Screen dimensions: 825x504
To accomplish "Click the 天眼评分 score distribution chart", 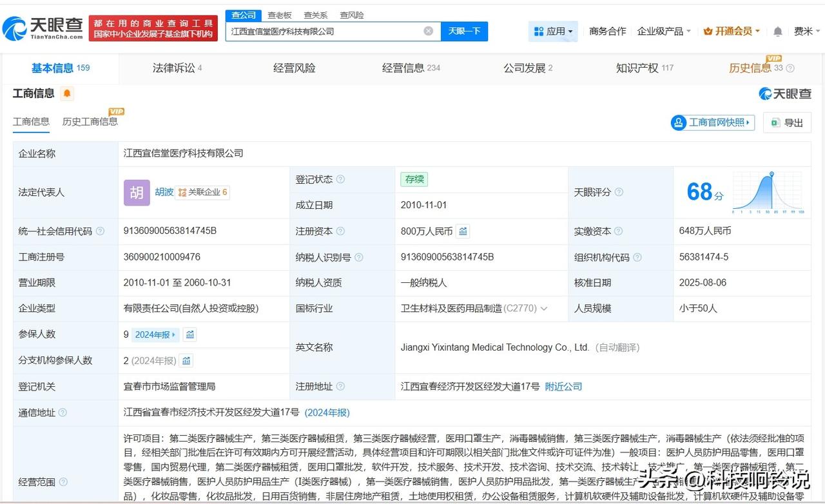I will (768, 192).
